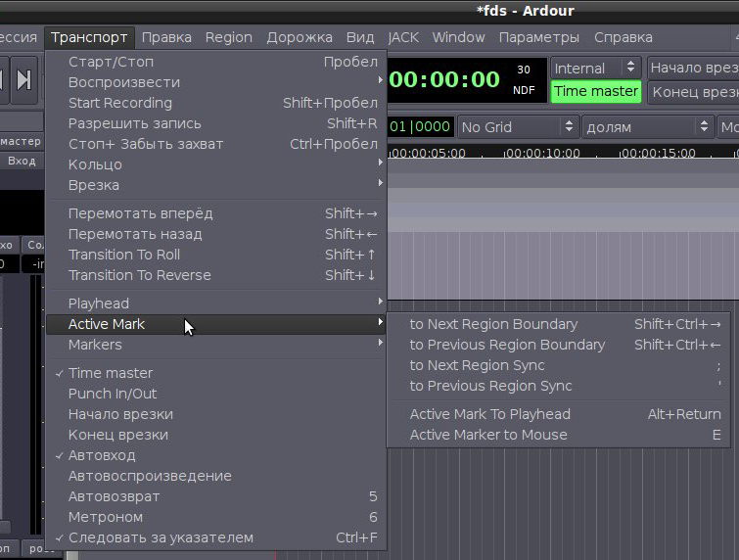739x560 pixels.
Task: Select Transition To Roll
Action: point(216,255)
